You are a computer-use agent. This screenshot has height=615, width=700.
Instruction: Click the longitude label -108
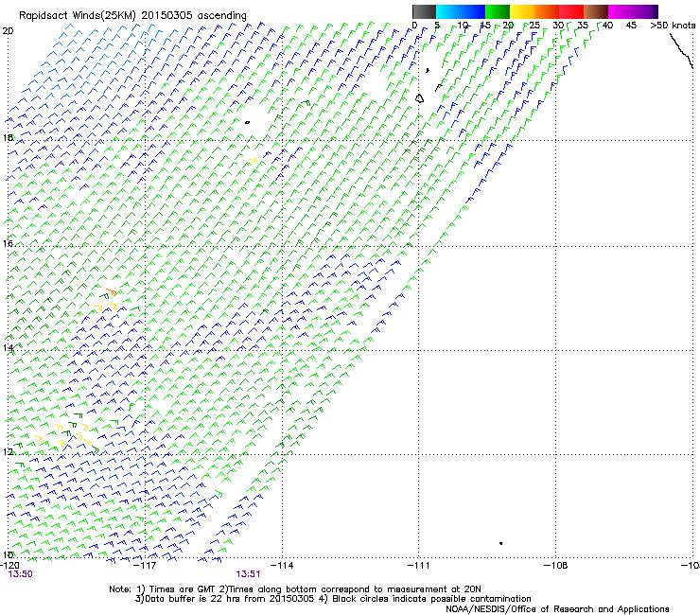point(556,566)
